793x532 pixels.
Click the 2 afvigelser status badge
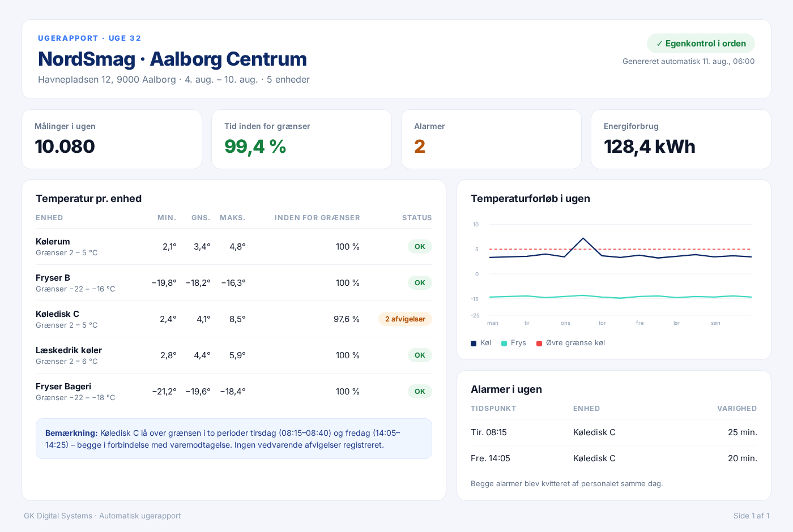click(x=405, y=319)
